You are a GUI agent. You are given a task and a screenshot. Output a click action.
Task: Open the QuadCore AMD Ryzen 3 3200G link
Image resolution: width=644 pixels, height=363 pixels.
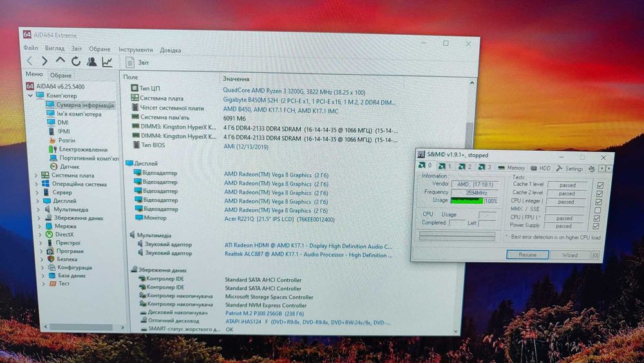click(x=294, y=92)
